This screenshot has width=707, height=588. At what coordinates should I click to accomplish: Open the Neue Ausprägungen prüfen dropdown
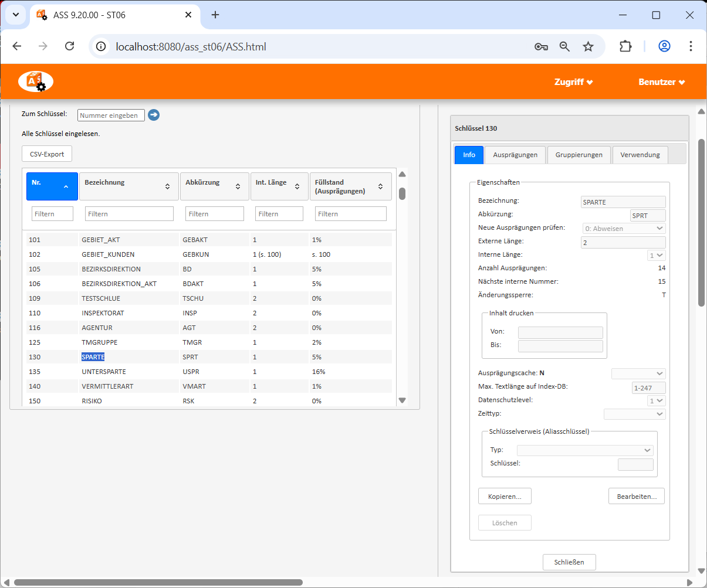[x=623, y=228]
